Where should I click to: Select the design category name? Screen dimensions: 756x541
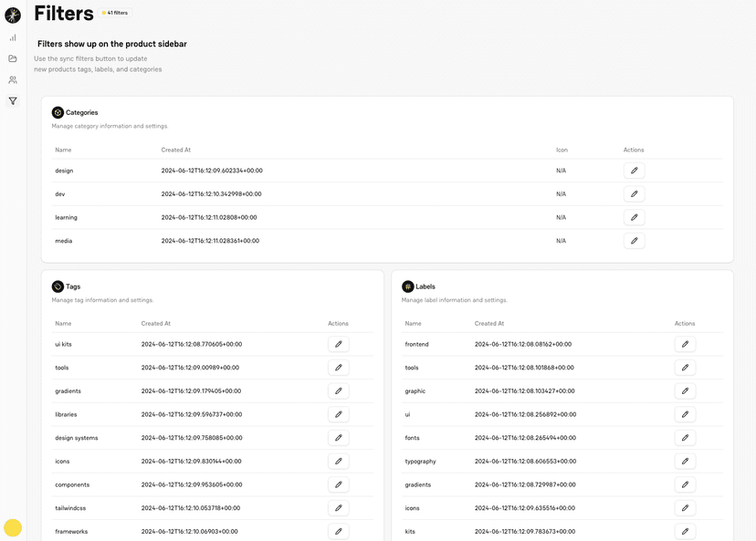pyautogui.click(x=64, y=171)
